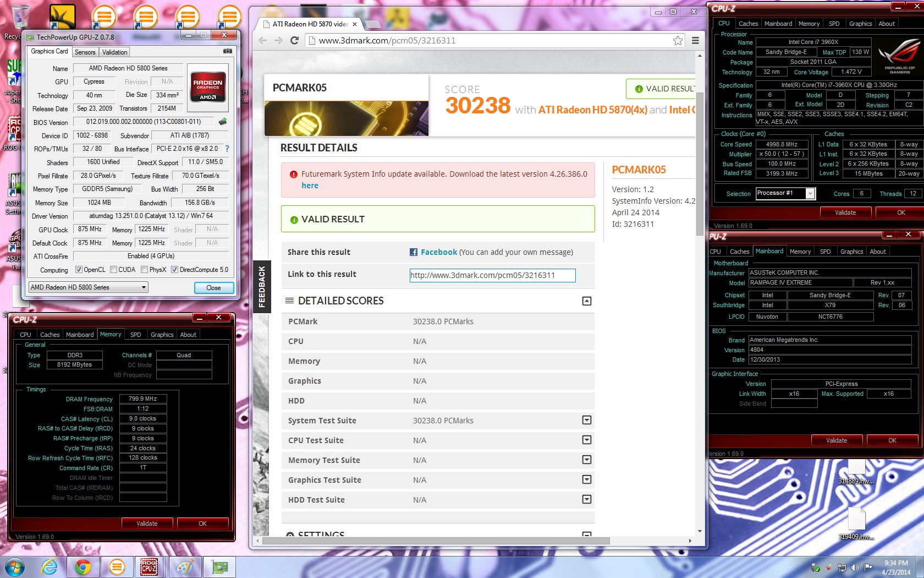
Task: Click the bus interface question mark help icon
Action: (x=227, y=149)
